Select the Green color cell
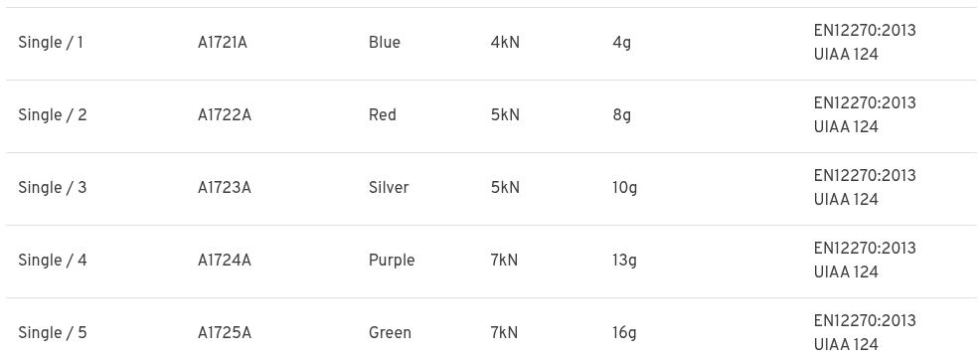980x361 pixels. 390,333
